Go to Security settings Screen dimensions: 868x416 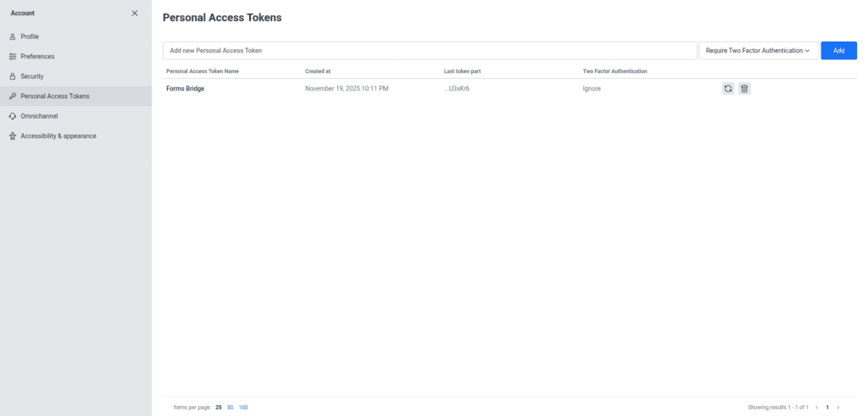75,76
